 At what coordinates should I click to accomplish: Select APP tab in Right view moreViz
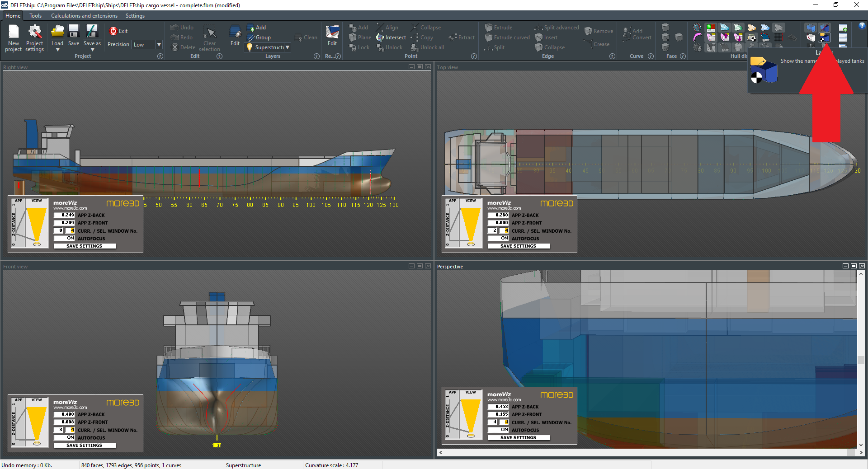point(19,201)
